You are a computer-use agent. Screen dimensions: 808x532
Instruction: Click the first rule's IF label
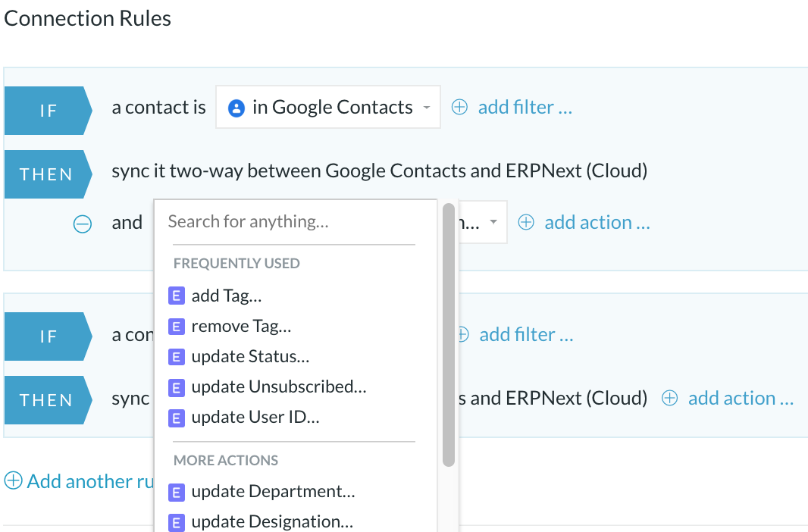coord(48,110)
